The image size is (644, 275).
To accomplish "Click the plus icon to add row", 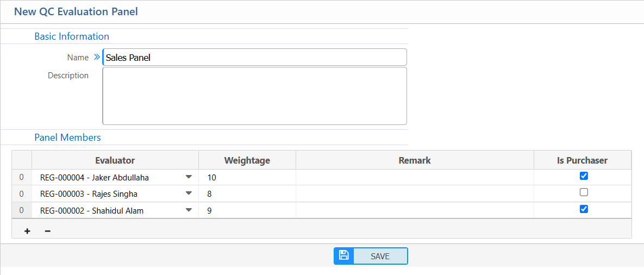I will (27, 231).
